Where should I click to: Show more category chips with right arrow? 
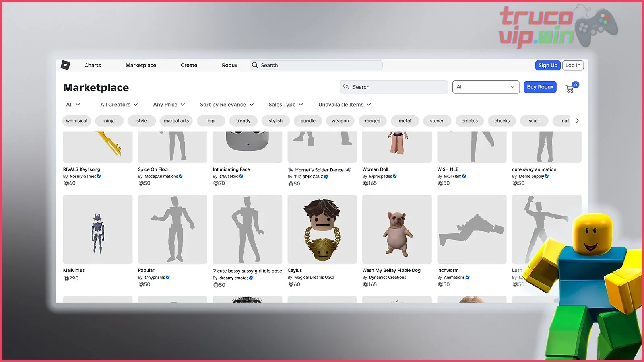click(577, 121)
